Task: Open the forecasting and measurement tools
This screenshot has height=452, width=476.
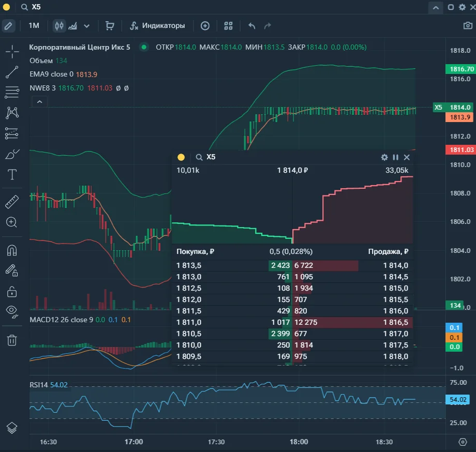Action: [12, 133]
